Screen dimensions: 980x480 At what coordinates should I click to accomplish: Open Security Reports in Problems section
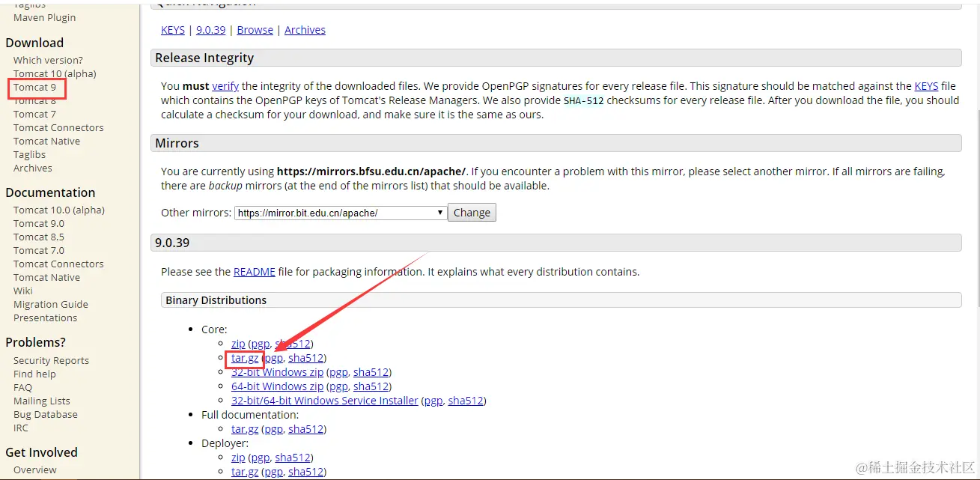point(51,360)
